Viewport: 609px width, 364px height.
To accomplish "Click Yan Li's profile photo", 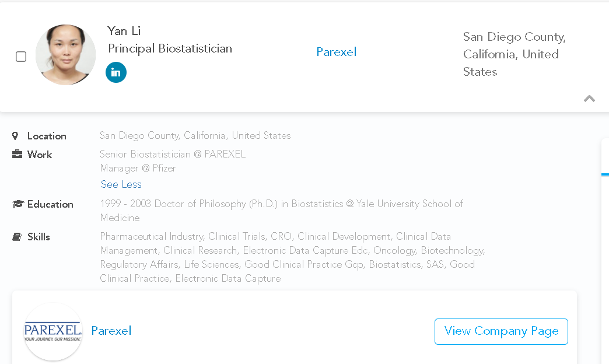I will pyautogui.click(x=65, y=55).
